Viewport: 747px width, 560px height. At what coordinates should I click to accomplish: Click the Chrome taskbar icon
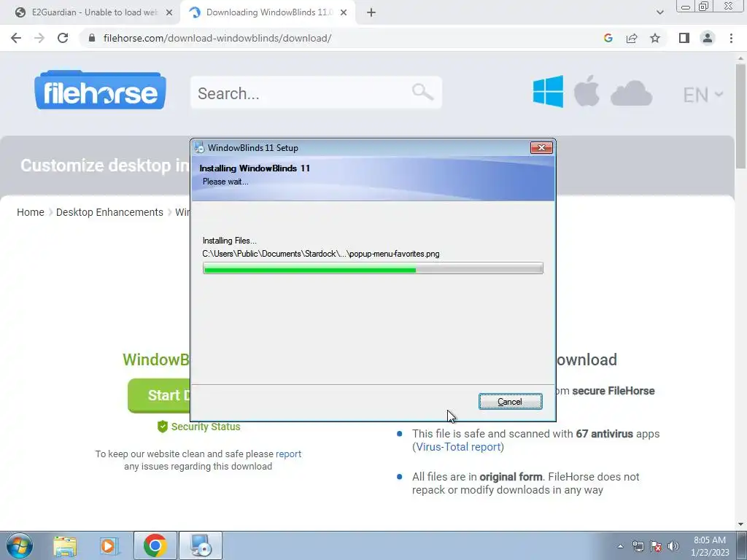click(x=155, y=545)
